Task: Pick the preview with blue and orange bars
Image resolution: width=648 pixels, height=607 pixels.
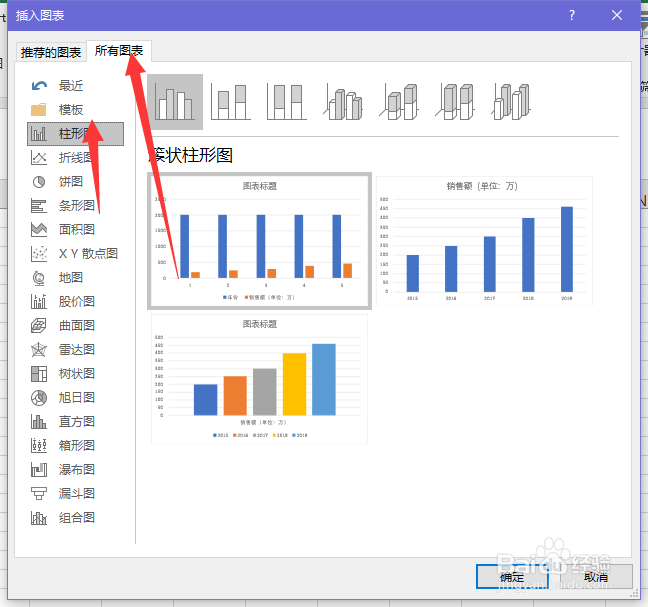Action: [260, 241]
